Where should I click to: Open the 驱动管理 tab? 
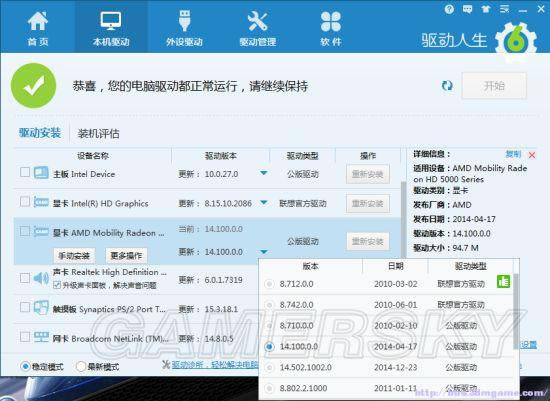[258, 28]
